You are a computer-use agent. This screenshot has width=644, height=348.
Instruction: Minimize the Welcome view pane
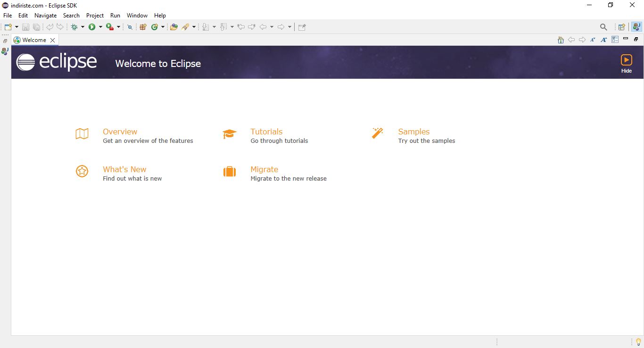tap(626, 39)
